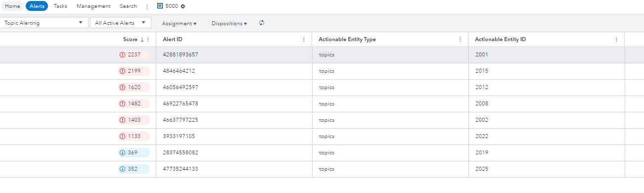Image resolution: width=644 pixels, height=193 pixels.
Task: Click the red alert icon for score 1482
Action: 123,104
